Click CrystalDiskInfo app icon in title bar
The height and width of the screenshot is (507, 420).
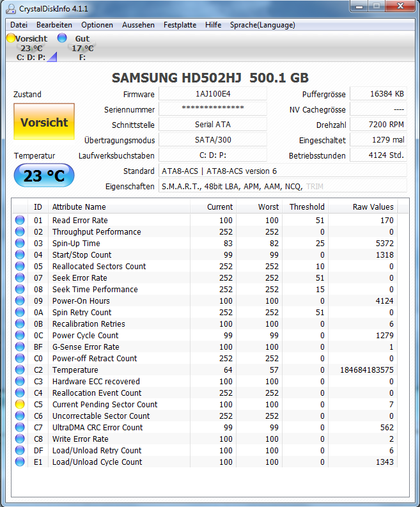(x=11, y=8)
